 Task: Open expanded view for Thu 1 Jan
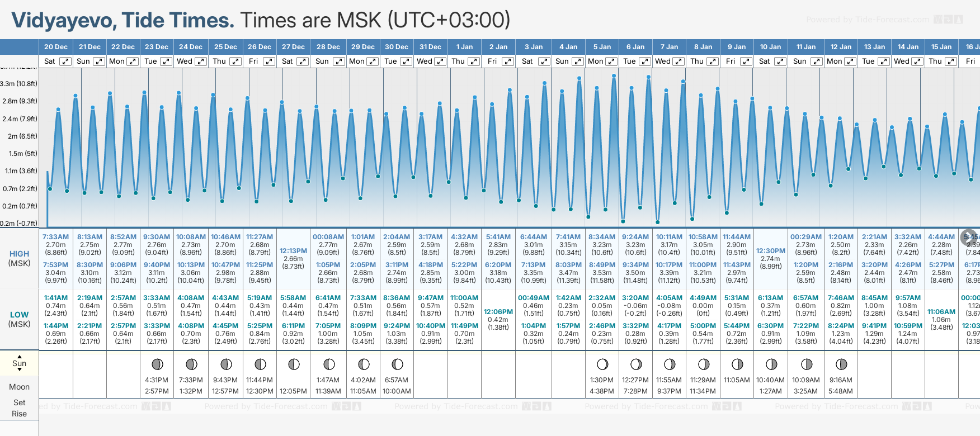(474, 61)
